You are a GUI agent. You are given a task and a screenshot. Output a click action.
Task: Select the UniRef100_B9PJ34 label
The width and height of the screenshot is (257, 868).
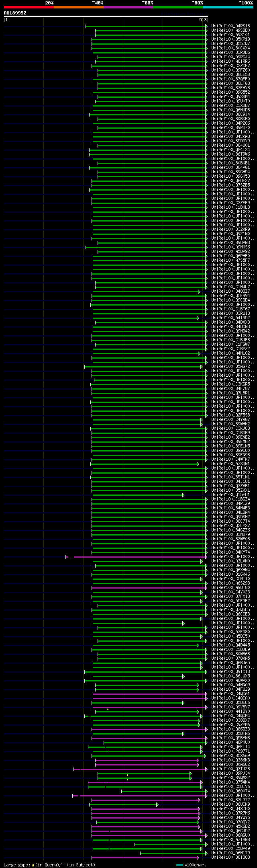pos(230,774)
